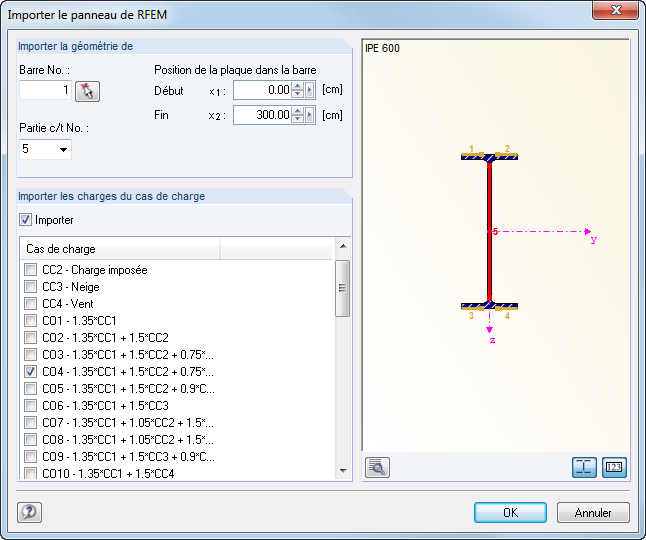Check the CO3 load combination box
Image resolution: width=646 pixels, height=540 pixels.
click(x=30, y=355)
